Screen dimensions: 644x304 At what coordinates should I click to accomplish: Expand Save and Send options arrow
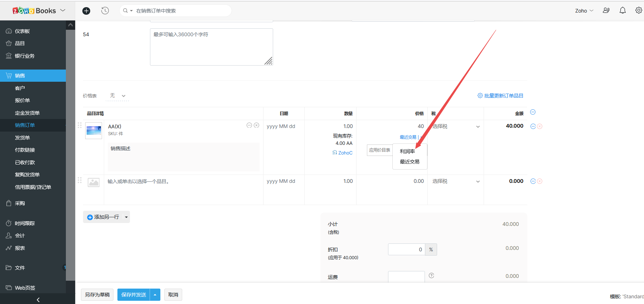click(155, 295)
